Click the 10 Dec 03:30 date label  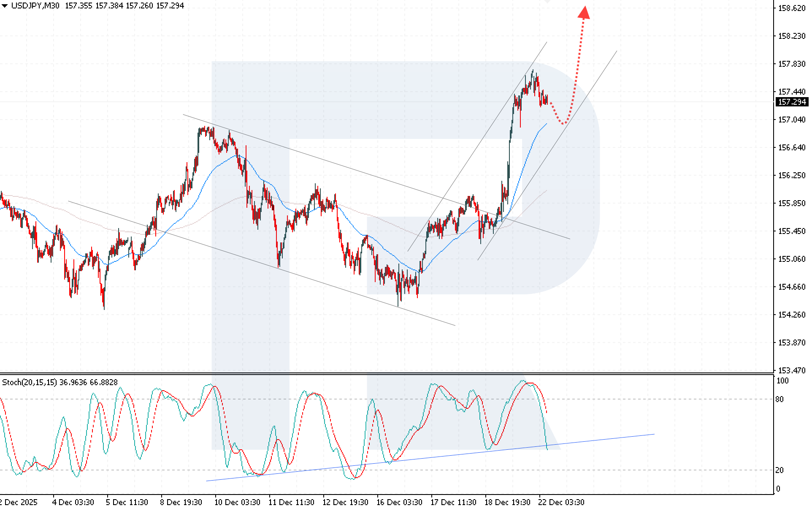click(x=237, y=502)
